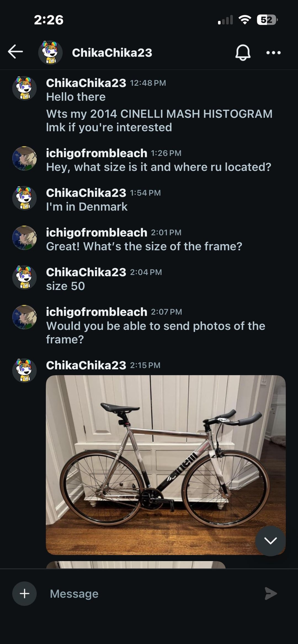This screenshot has width=298, height=644.
Task: Toggle chat notifications with the bell icon
Action: 243,52
